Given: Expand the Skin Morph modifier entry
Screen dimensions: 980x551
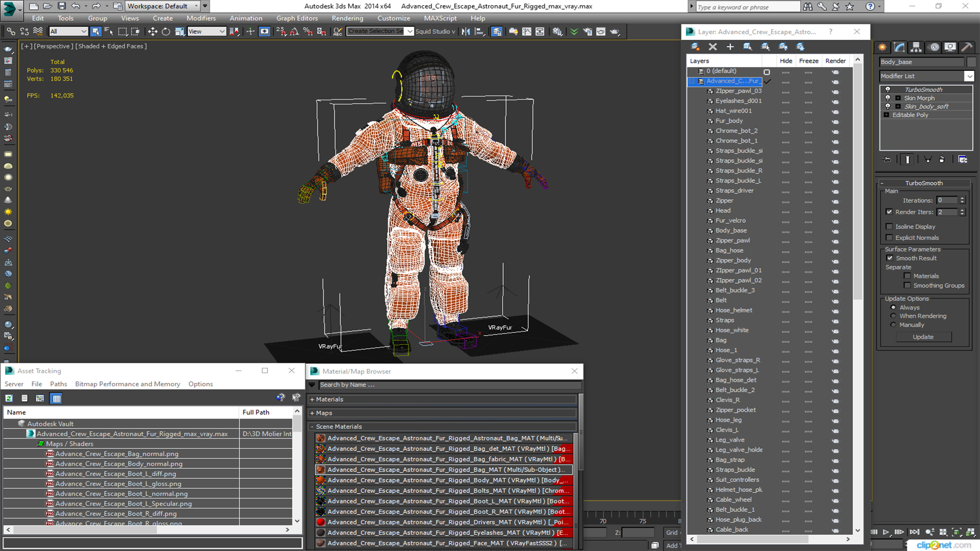Looking at the screenshot, I should [x=898, y=98].
